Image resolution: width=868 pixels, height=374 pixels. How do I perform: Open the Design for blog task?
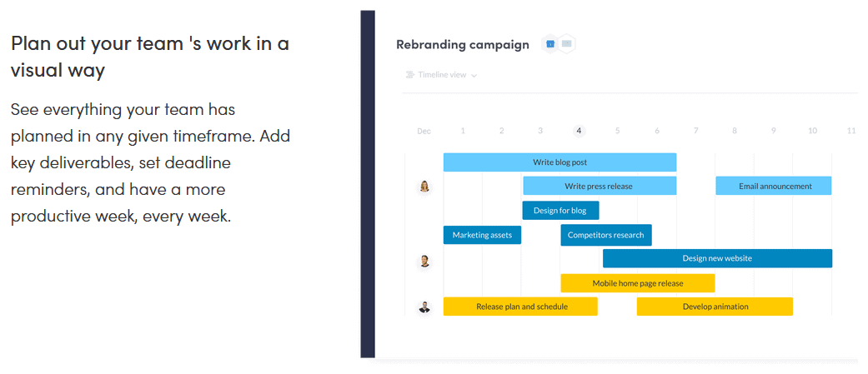point(561,210)
